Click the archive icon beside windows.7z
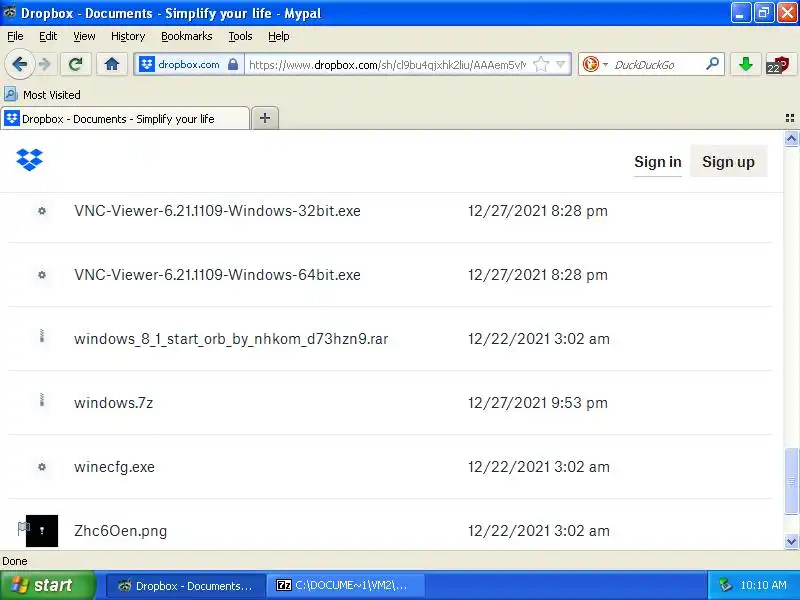 coord(42,399)
